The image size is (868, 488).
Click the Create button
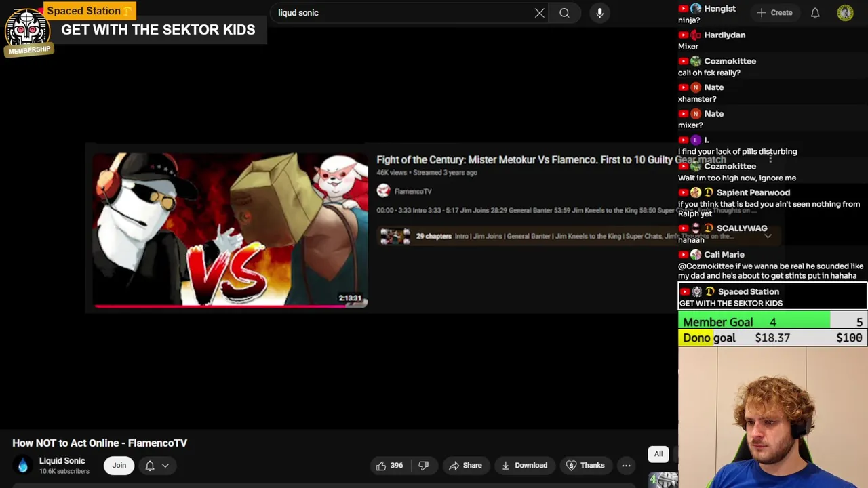pos(774,13)
